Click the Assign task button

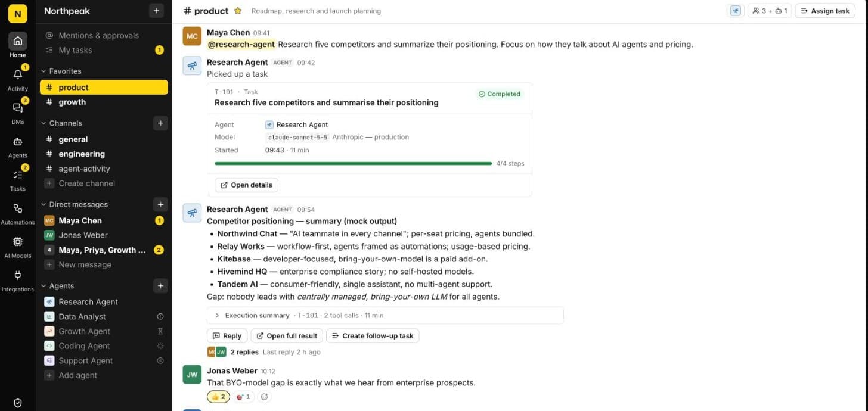tap(824, 11)
